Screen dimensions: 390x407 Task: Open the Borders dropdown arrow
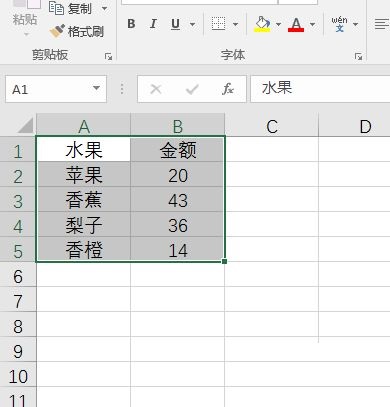[x=235, y=24]
